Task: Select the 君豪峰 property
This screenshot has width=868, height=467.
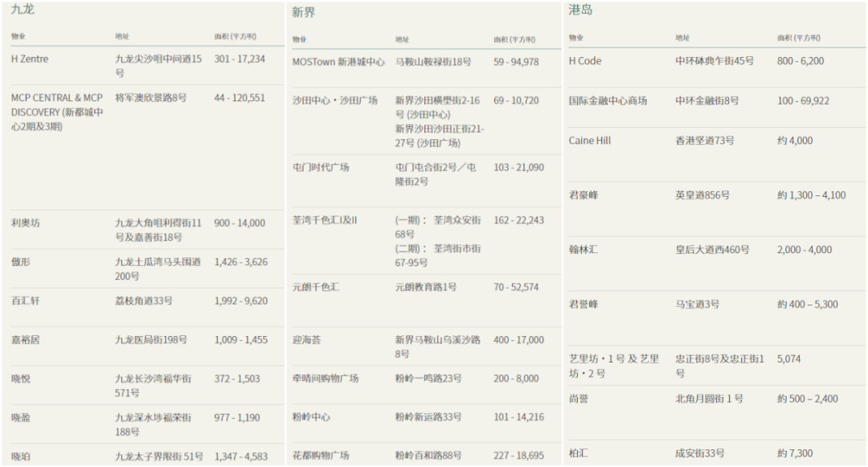Action: [x=583, y=195]
